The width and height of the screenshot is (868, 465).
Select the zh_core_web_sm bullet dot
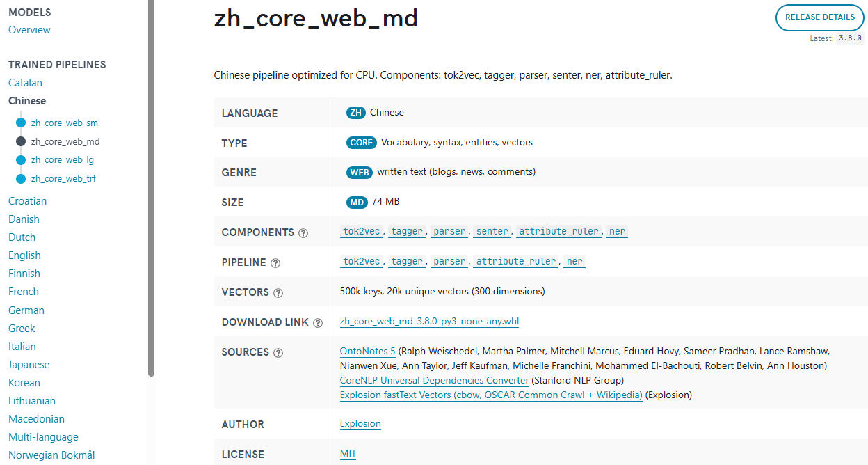point(21,123)
